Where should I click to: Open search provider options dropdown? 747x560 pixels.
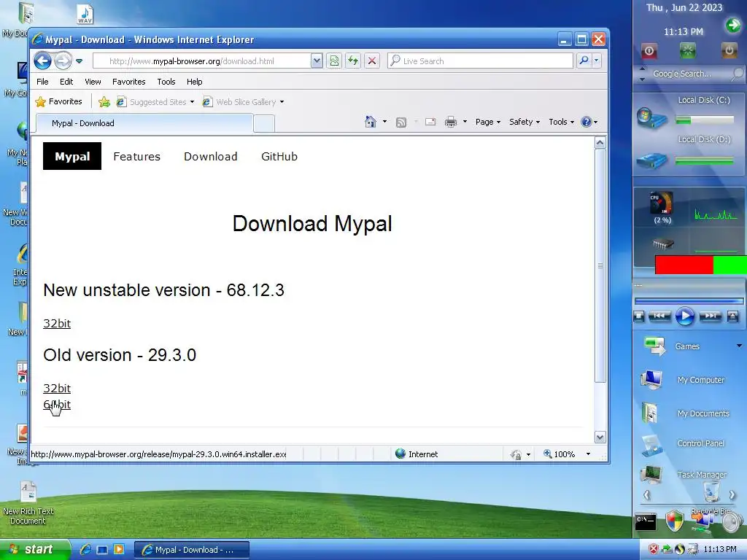[596, 61]
